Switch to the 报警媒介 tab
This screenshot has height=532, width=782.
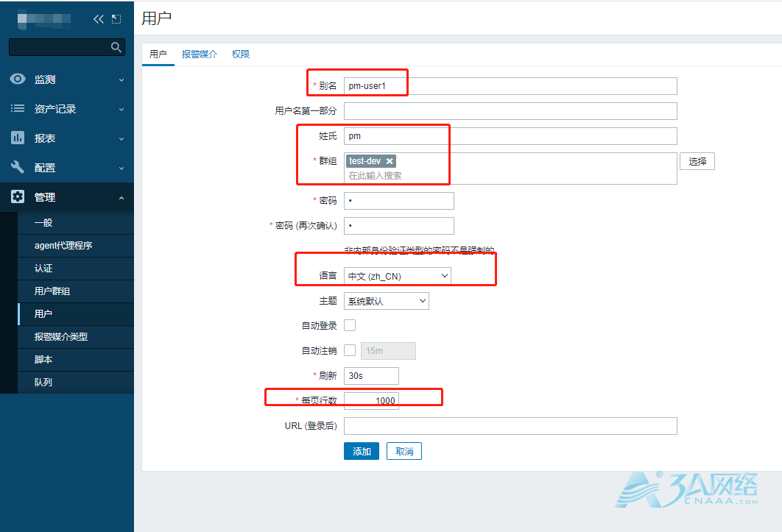(200, 54)
